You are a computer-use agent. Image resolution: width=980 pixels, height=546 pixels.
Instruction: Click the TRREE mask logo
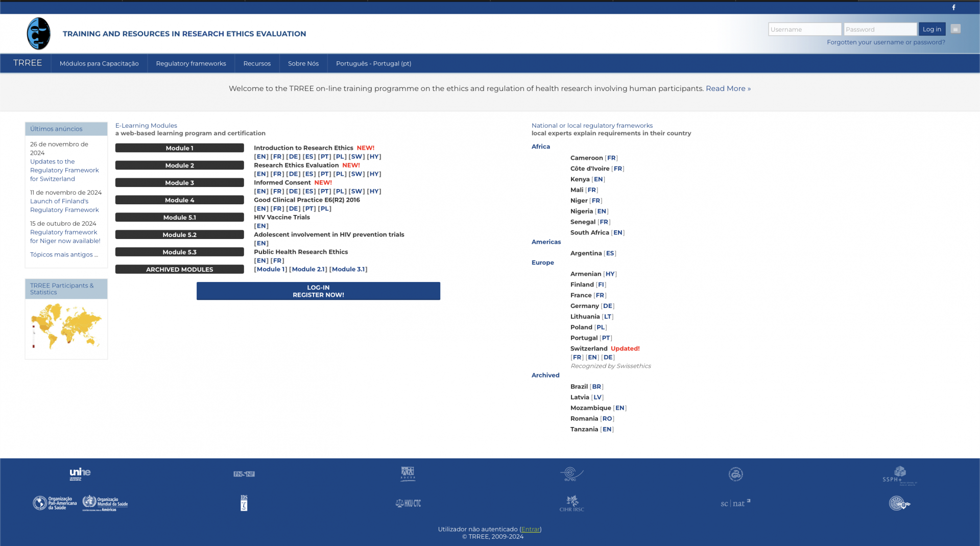(x=39, y=34)
